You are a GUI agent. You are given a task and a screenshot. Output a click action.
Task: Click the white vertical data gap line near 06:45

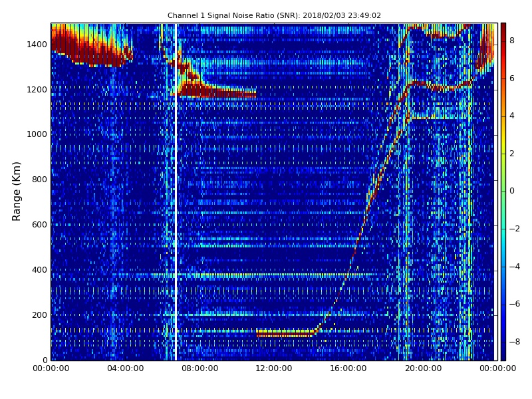176,192
